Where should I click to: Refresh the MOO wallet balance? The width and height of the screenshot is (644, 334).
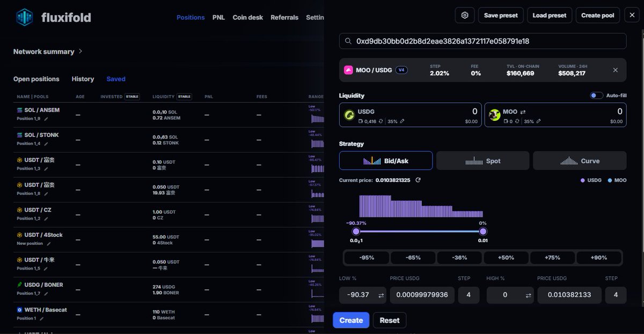tap(517, 121)
